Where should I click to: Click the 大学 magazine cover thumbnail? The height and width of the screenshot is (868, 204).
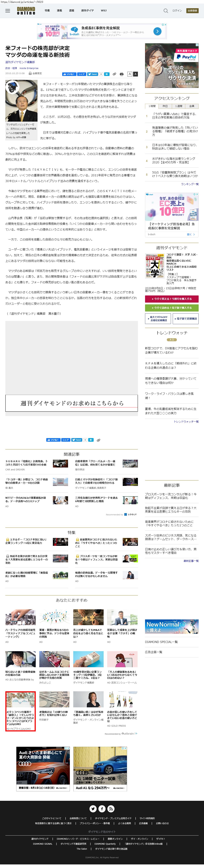click(155, 266)
